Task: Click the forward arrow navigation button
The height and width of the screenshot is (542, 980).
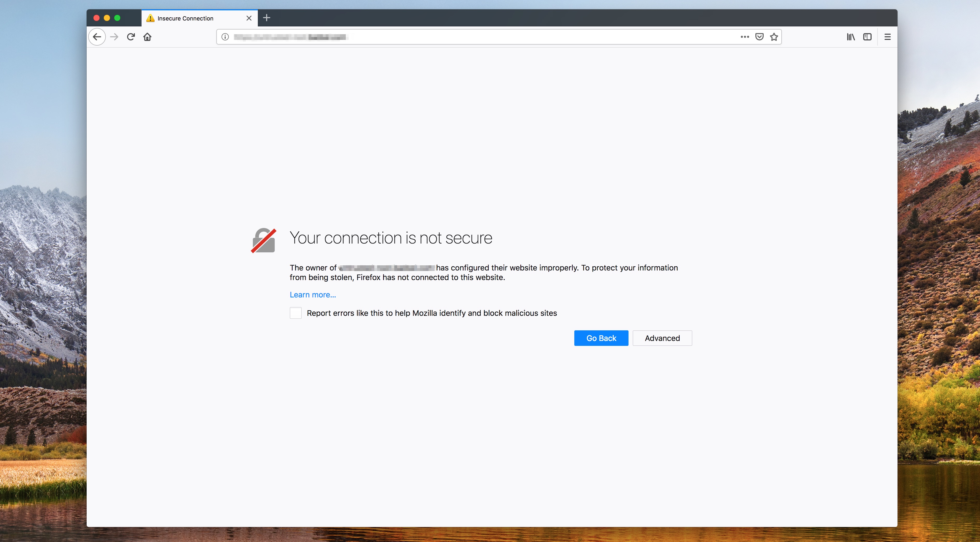Action: click(114, 37)
